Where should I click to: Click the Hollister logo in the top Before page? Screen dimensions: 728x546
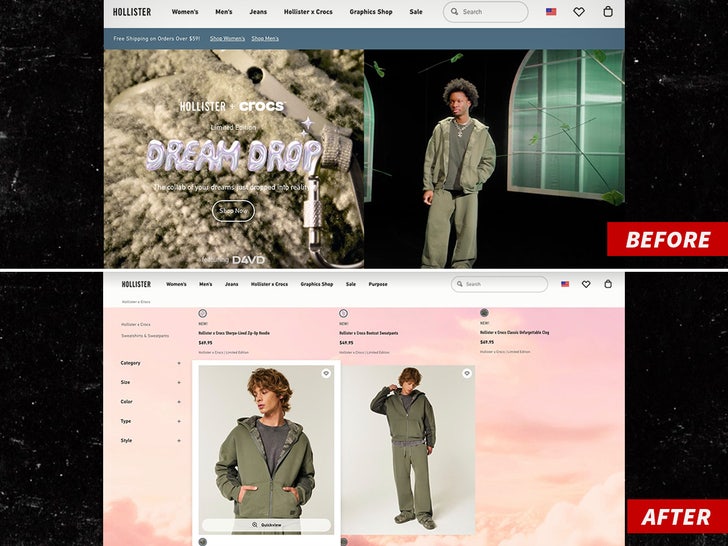click(132, 12)
